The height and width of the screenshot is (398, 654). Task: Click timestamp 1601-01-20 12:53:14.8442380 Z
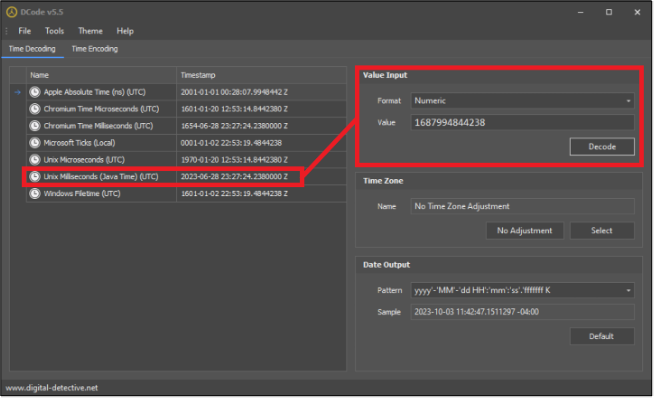[x=234, y=109]
